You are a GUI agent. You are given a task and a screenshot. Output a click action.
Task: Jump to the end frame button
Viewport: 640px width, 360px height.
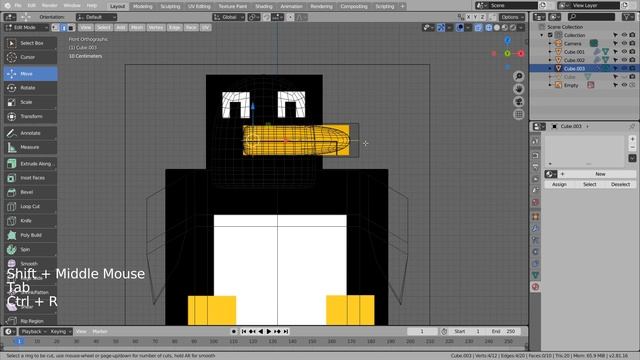[286, 331]
